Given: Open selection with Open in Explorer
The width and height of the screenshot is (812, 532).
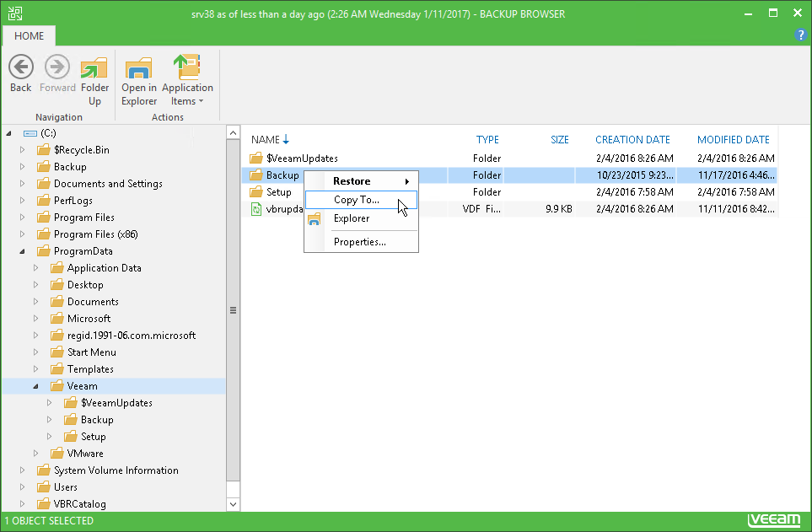Looking at the screenshot, I should (139, 80).
